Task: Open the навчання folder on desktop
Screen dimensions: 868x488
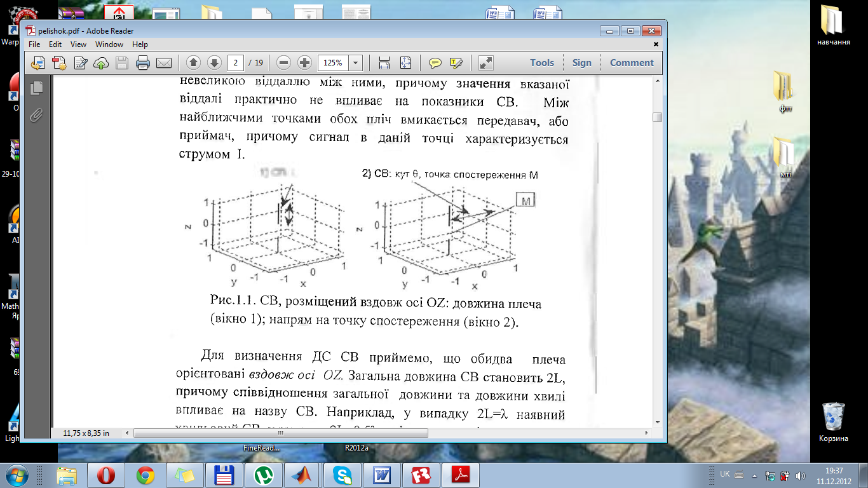Action: [833, 27]
